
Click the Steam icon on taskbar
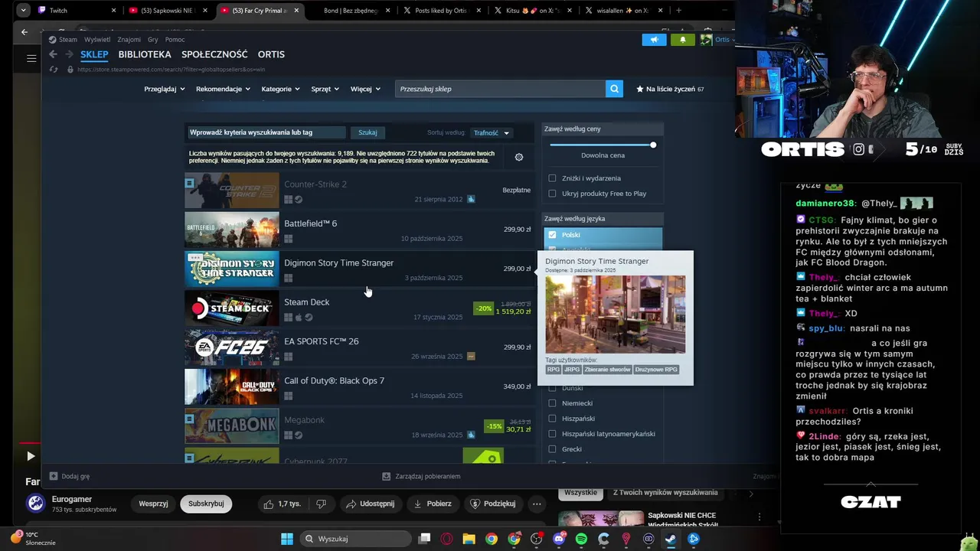(x=671, y=539)
